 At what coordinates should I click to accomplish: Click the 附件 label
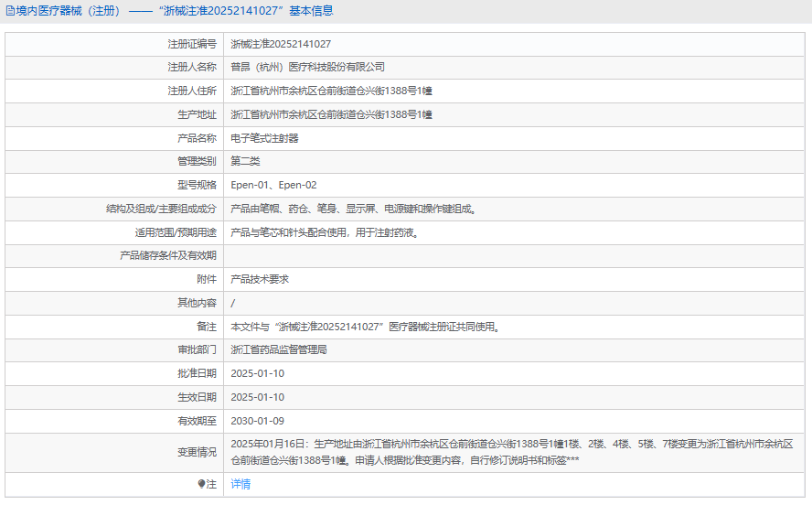click(x=207, y=279)
